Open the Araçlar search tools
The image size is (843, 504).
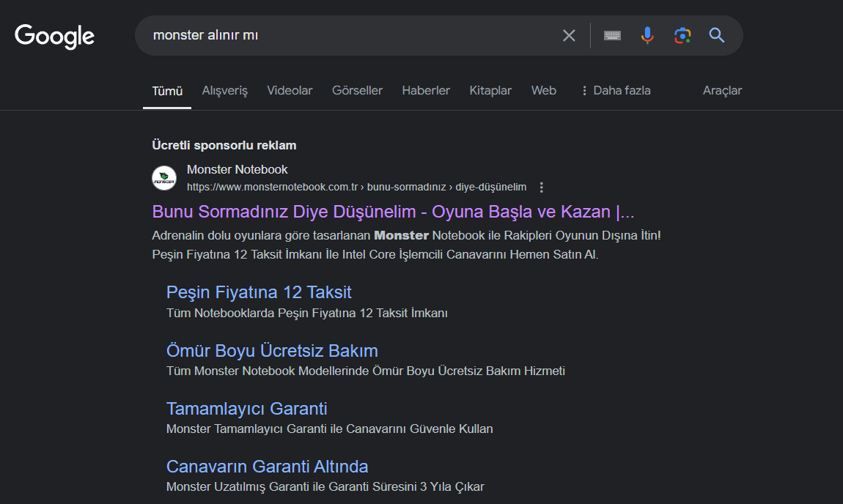[722, 91]
